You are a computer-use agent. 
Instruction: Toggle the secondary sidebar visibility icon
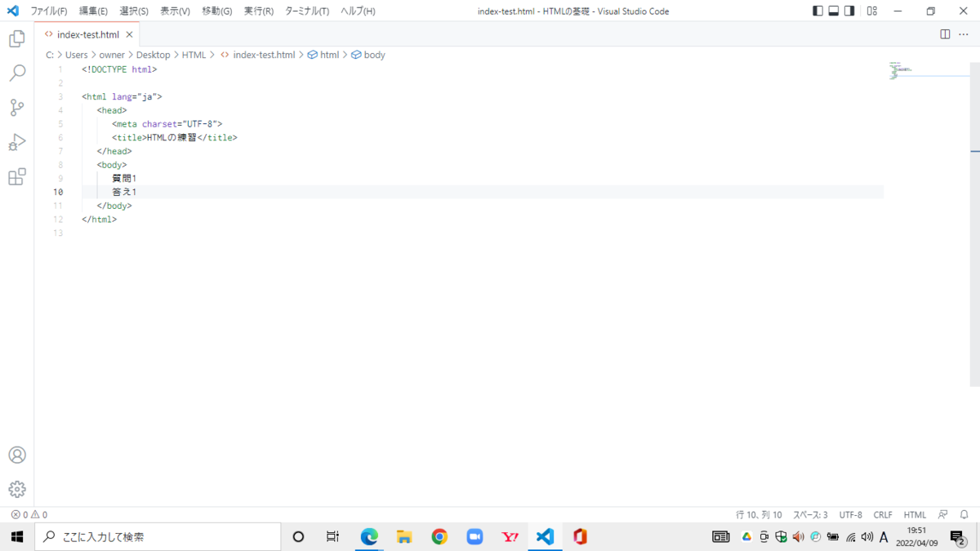tap(849, 10)
